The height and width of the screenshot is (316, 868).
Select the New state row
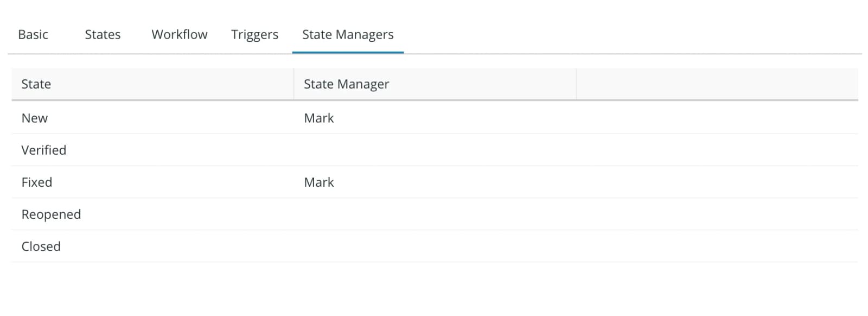[435, 118]
